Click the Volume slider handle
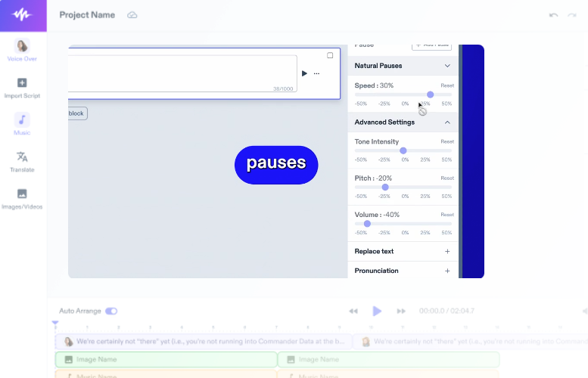The height and width of the screenshot is (378, 588). pyautogui.click(x=367, y=224)
